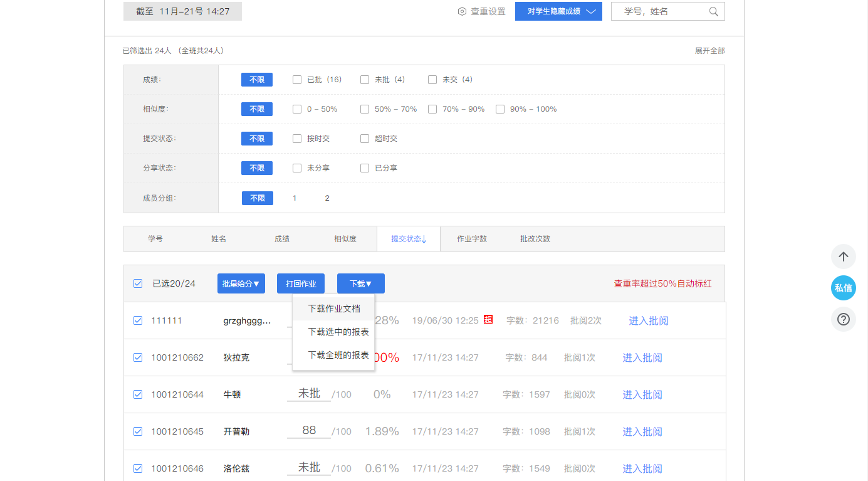Viewport: 868px width, 481px height.
Task: Expand all filters with 展开全部
Action: (709, 51)
